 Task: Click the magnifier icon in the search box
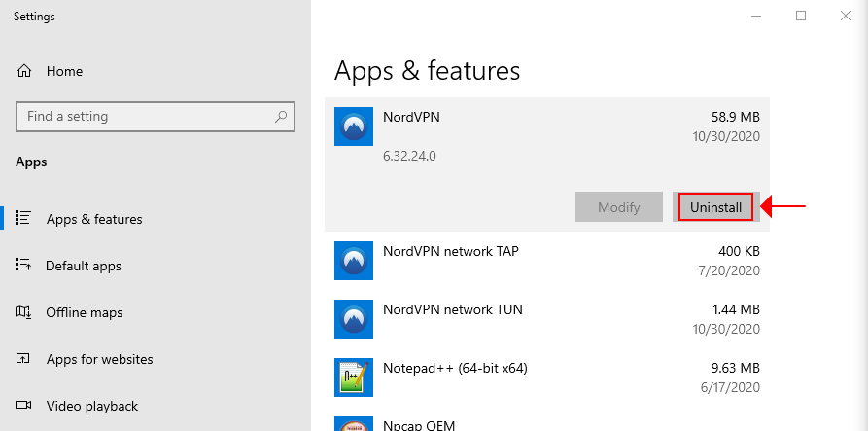(281, 117)
